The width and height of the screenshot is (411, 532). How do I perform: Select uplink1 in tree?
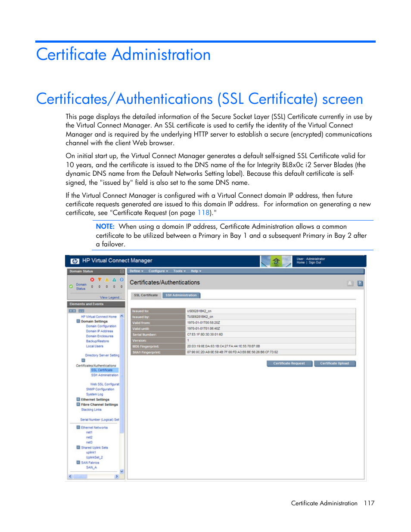coord(91,452)
